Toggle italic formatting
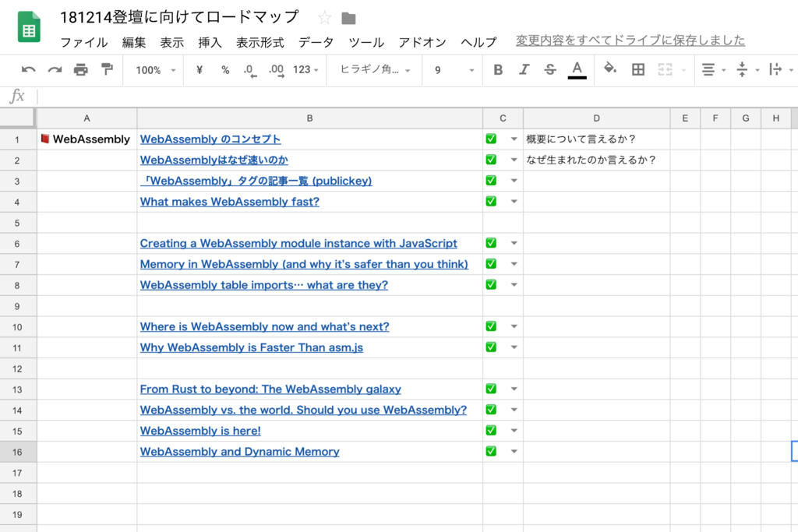This screenshot has width=798, height=532. (x=524, y=69)
